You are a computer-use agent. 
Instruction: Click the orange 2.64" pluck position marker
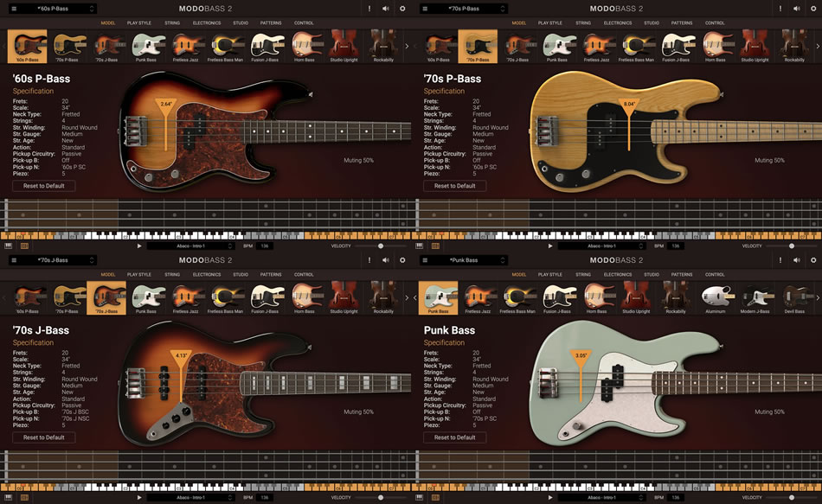(166, 105)
